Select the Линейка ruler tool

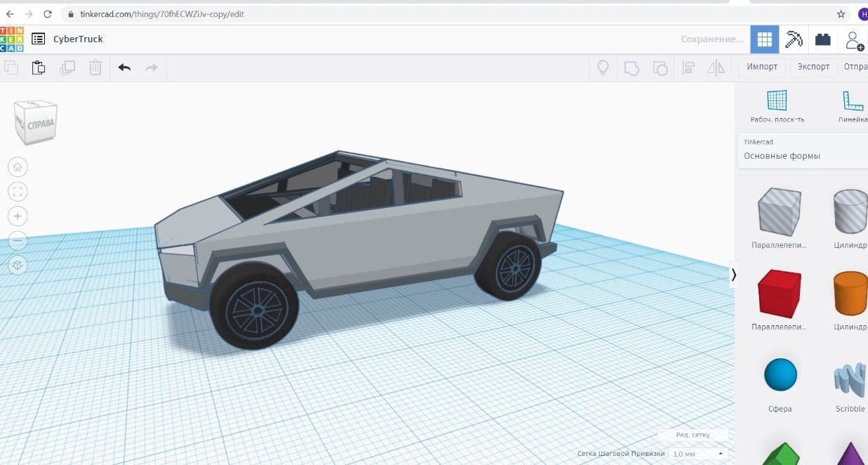(853, 107)
